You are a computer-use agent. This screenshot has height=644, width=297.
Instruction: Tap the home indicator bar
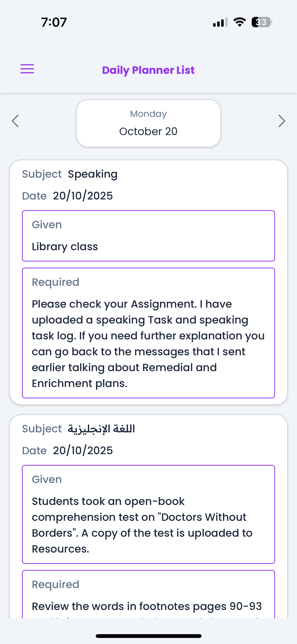point(148,636)
